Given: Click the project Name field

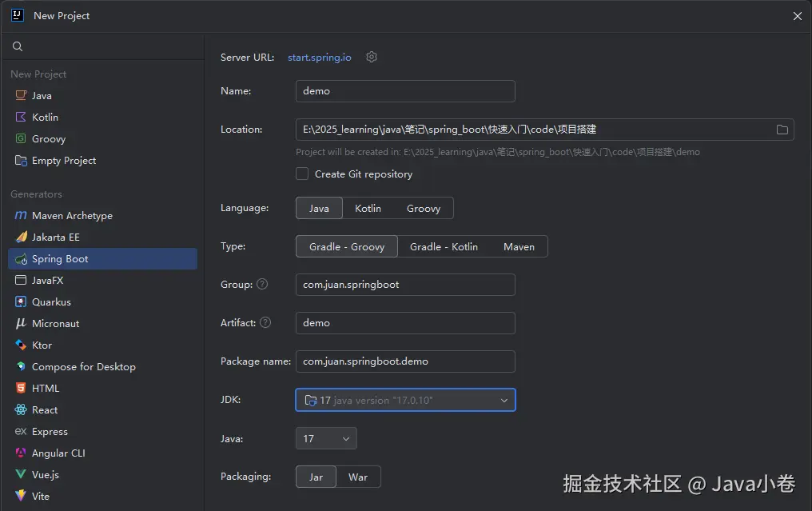Looking at the screenshot, I should [x=405, y=91].
